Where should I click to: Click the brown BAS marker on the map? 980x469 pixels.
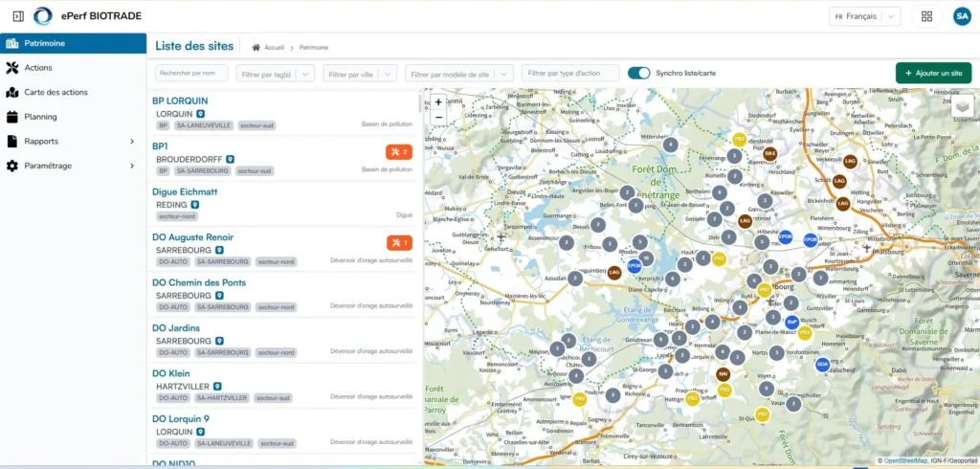pos(770,153)
